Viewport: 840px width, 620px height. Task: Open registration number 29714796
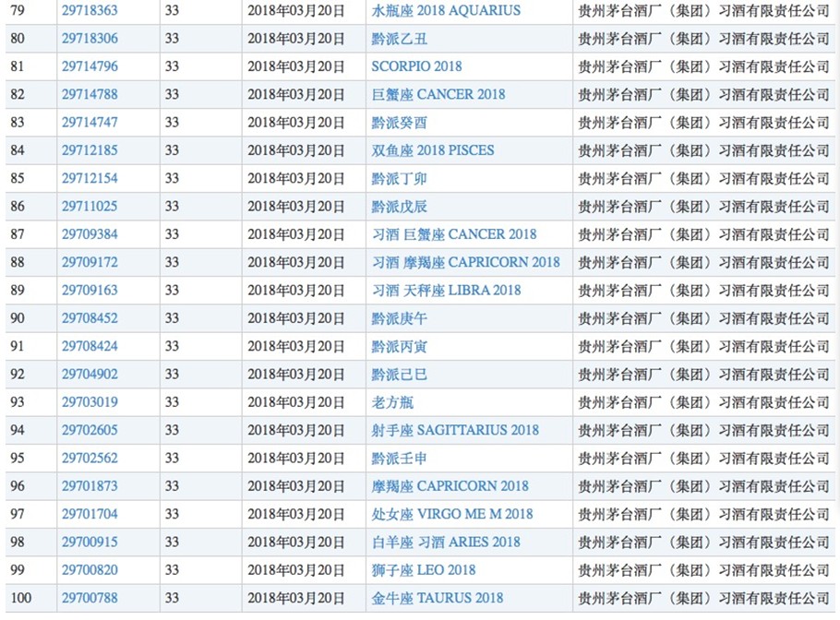point(90,66)
